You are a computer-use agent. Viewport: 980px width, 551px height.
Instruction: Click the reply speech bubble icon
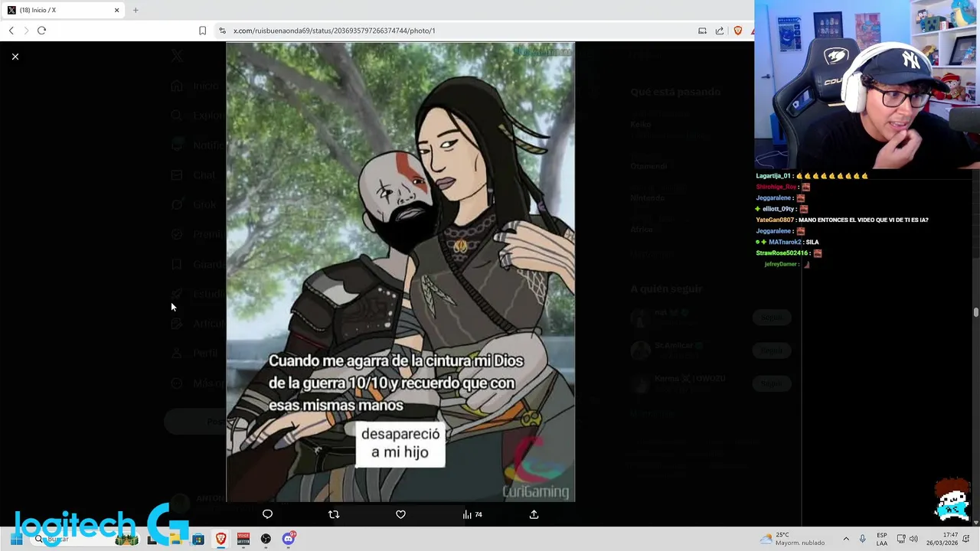(x=267, y=514)
